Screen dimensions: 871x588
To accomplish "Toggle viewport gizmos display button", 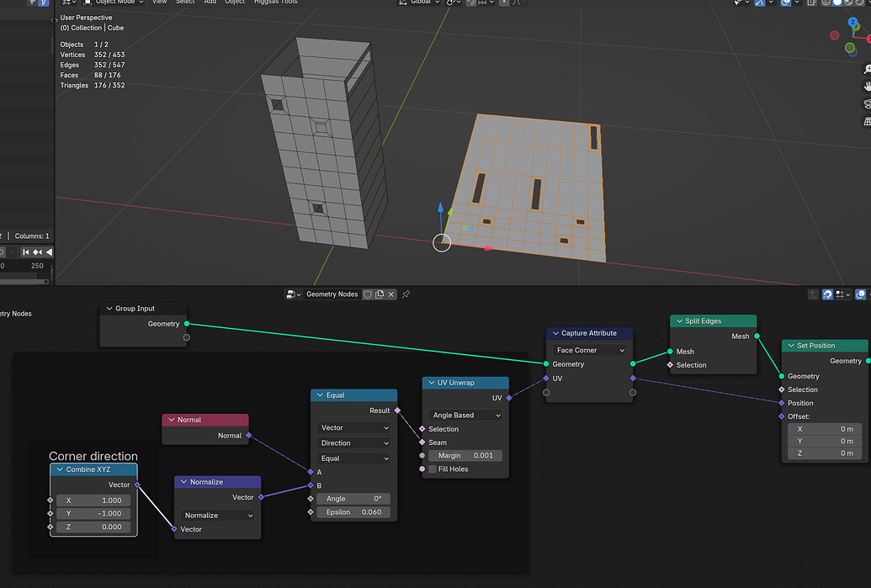I will (x=760, y=3).
